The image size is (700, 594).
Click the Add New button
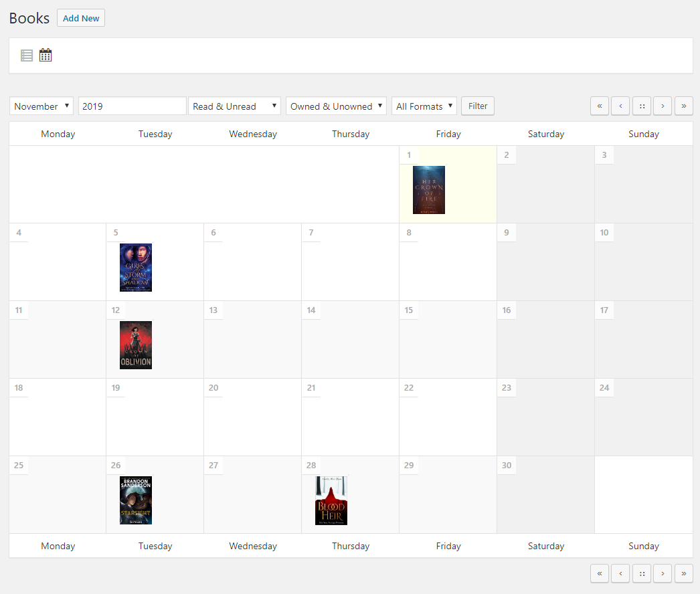pos(81,18)
